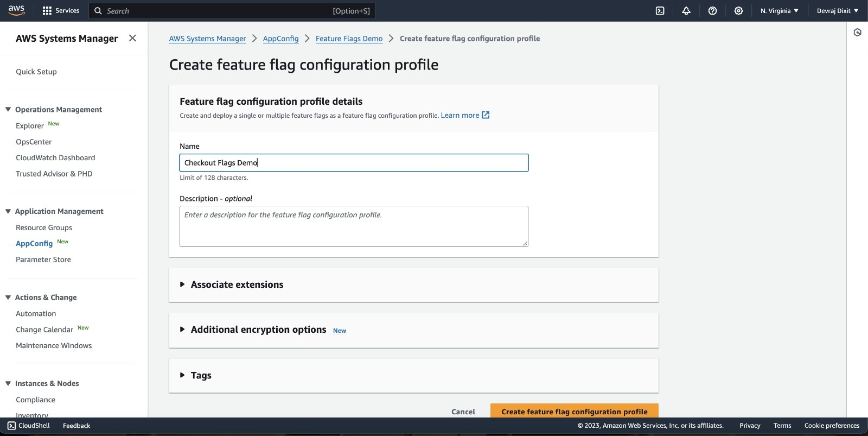The height and width of the screenshot is (436, 868).
Task: Open the Learn more link
Action: tap(460, 115)
